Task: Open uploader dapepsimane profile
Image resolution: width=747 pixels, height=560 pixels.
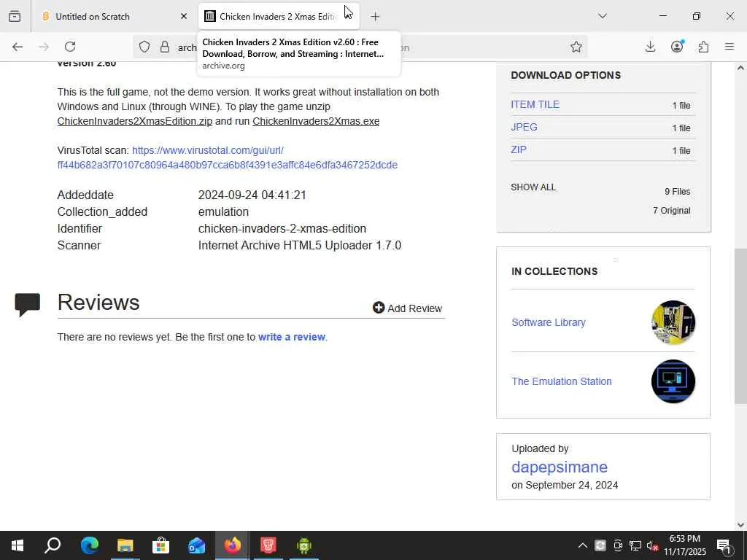Action: [x=560, y=467]
